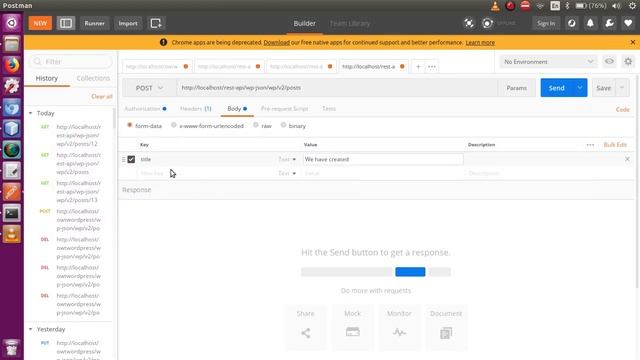This screenshot has height=360, width=640.
Task: Open the Send dropdown arrow
Action: 580,88
